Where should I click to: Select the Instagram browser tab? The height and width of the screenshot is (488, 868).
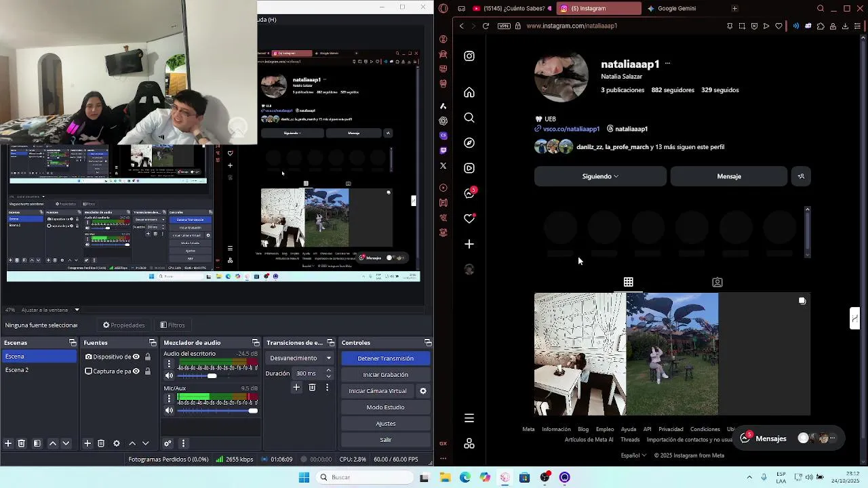[599, 8]
